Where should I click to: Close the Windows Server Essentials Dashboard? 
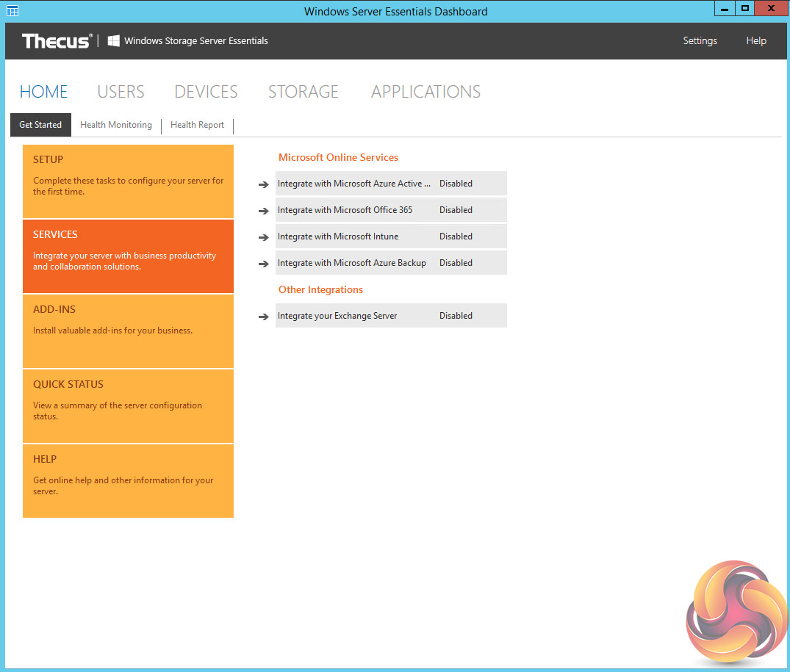tap(771, 9)
